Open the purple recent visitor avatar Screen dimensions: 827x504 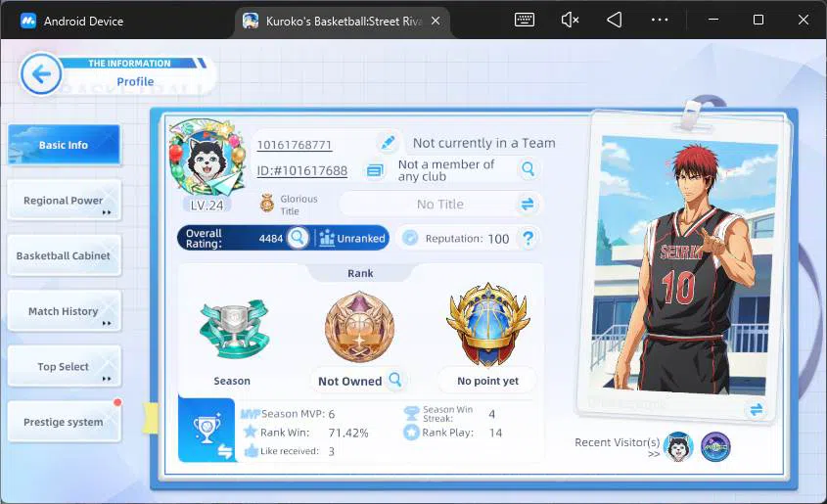(x=715, y=447)
